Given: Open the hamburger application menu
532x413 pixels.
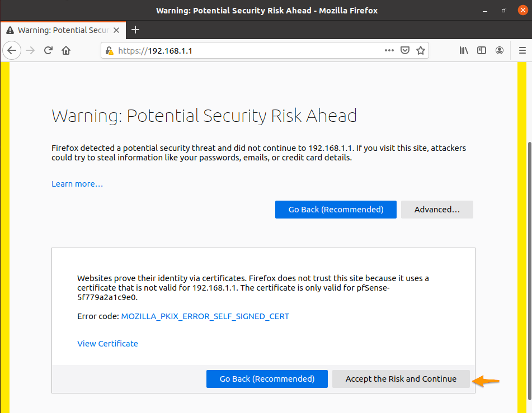Looking at the screenshot, I should tap(522, 50).
